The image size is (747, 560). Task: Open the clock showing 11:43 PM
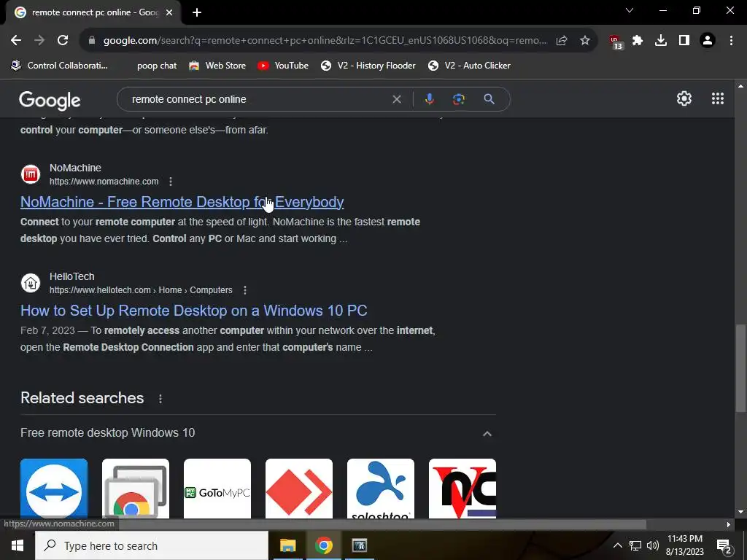click(x=684, y=545)
